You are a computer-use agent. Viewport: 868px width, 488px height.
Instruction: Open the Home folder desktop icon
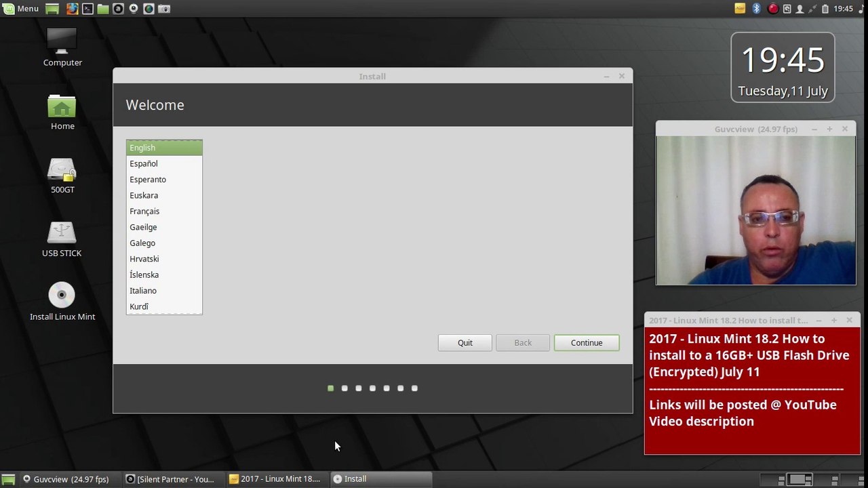point(62,112)
